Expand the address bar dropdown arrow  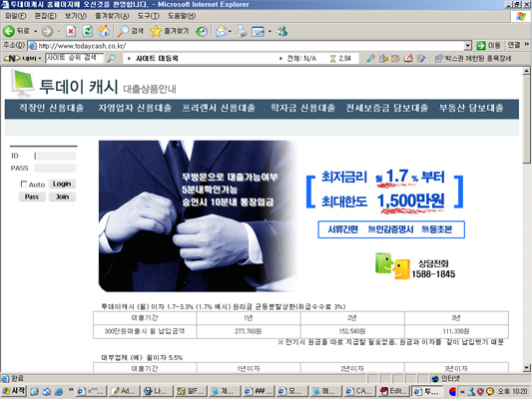[x=468, y=46]
